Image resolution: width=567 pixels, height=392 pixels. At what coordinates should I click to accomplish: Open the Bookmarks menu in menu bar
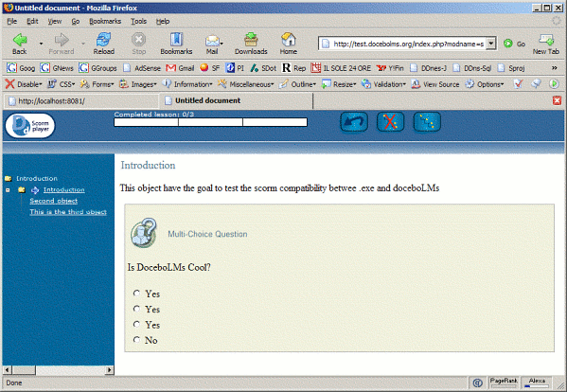105,22
